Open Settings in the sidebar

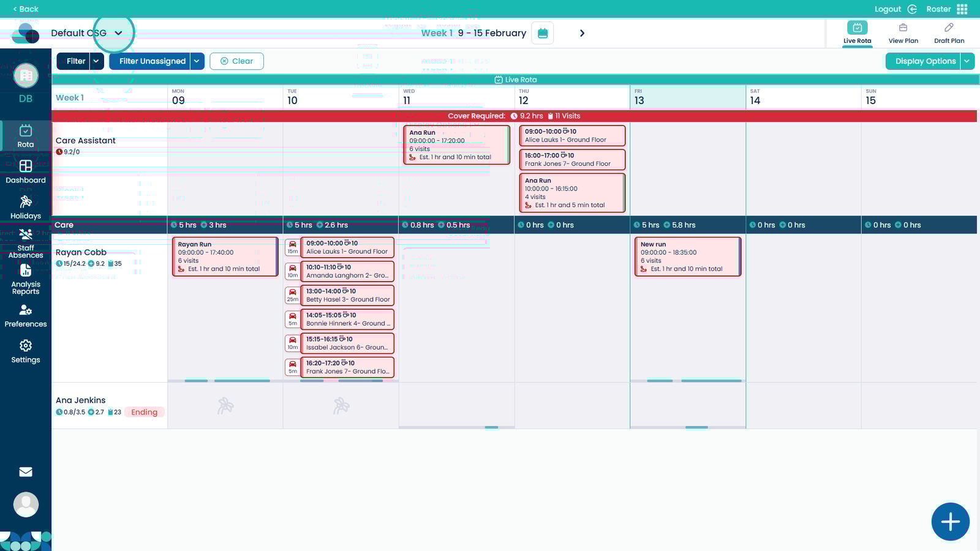pyautogui.click(x=26, y=352)
